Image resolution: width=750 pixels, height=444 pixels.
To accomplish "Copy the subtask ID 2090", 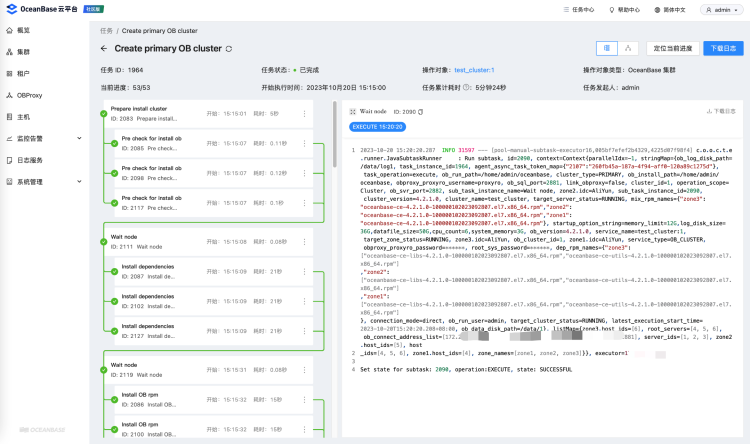I will (421, 112).
